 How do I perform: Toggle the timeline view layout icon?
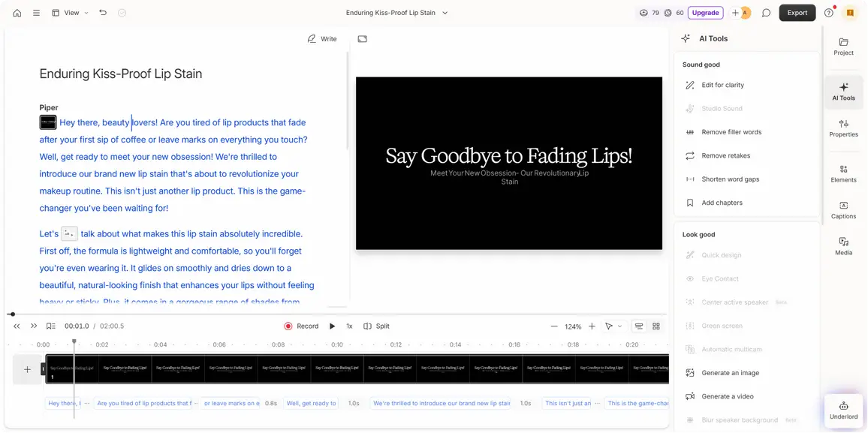pos(639,326)
